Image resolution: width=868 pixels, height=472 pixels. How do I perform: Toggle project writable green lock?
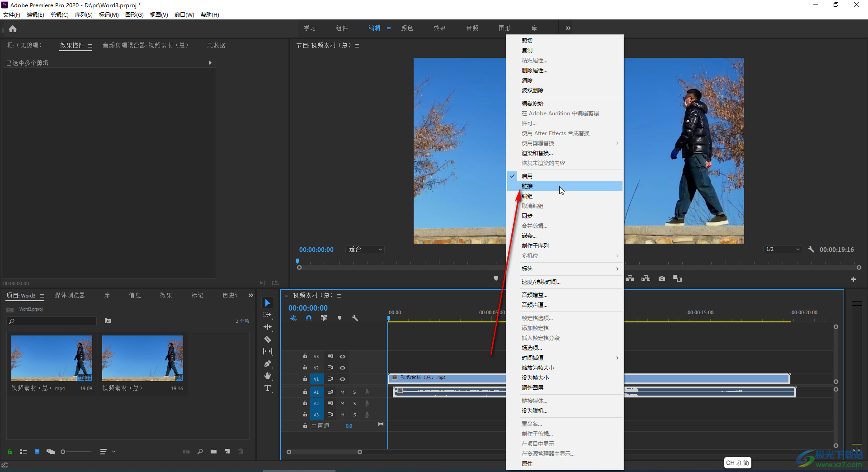click(9, 451)
